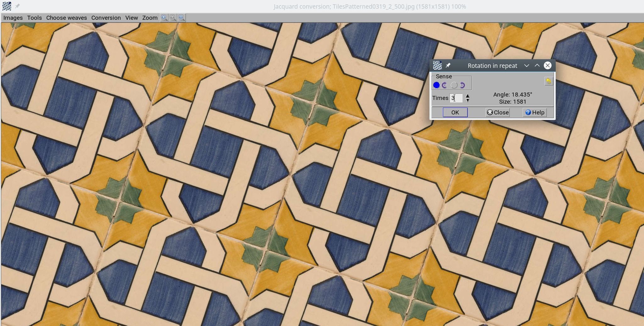The image size is (644, 326).
Task: Open the Tools menu
Action: click(x=34, y=18)
